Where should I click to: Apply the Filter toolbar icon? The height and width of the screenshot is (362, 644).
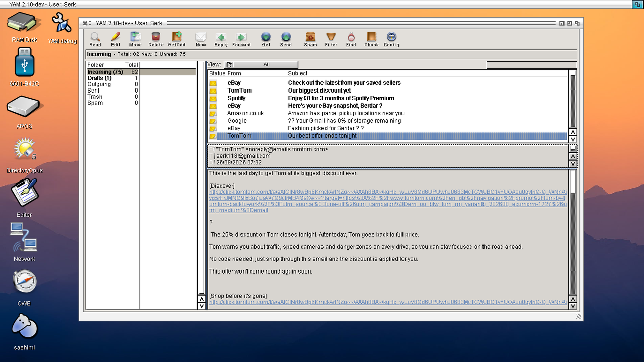[x=331, y=39]
